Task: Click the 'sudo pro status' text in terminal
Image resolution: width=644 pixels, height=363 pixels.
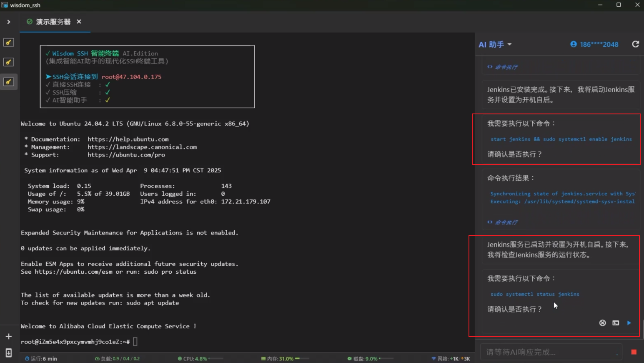Action: click(170, 272)
